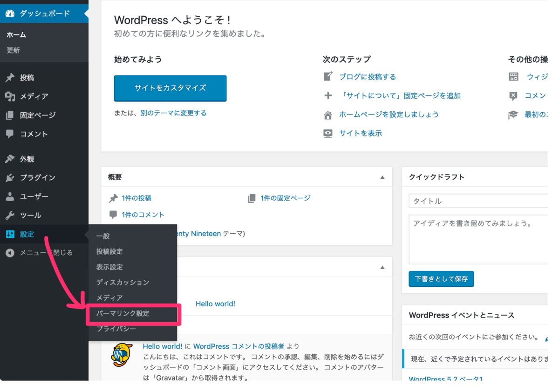Click the plus icon beside 固定ページを追加
Image resolution: width=559 pixels, height=392 pixels.
point(328,95)
